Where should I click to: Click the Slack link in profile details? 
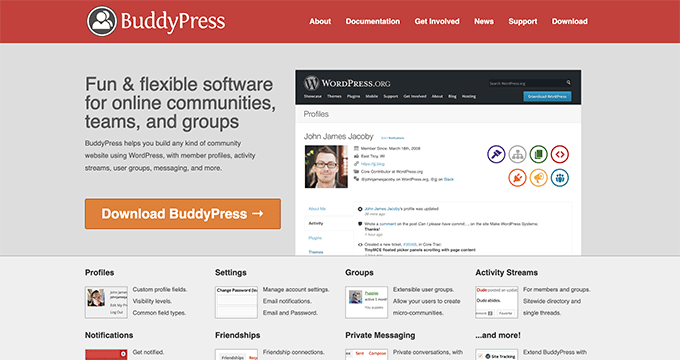448,179
